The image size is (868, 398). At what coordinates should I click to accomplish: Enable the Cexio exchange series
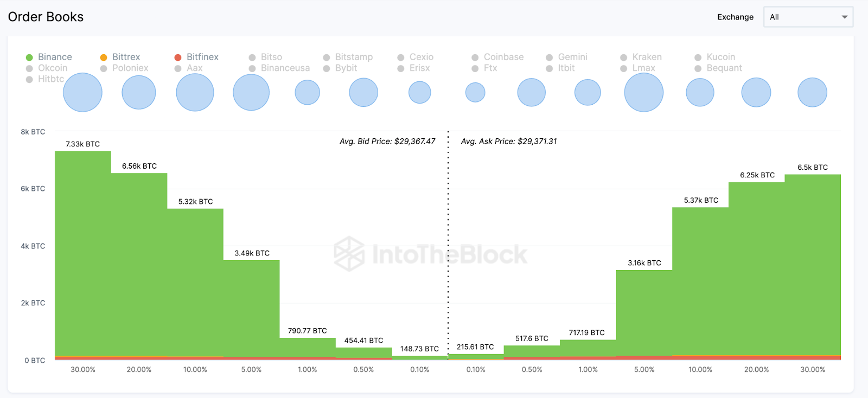[415, 57]
